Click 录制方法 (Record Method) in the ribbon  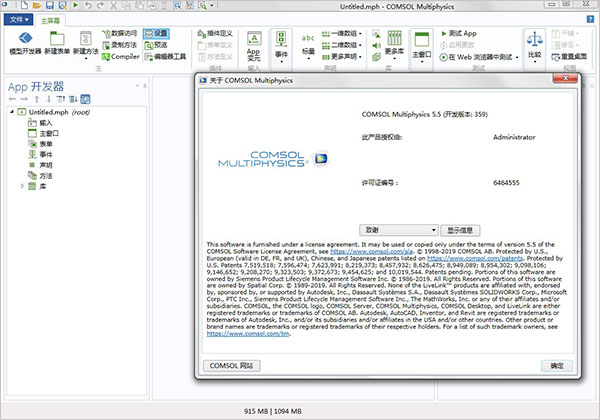[119, 45]
